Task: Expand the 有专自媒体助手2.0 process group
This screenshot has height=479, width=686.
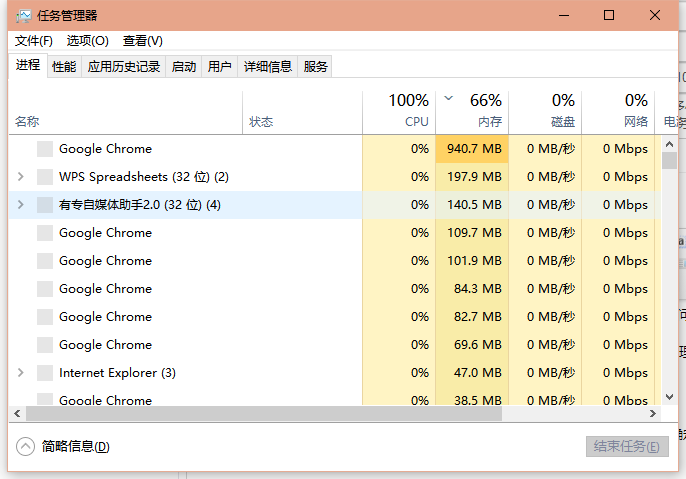Action: pyautogui.click(x=21, y=205)
